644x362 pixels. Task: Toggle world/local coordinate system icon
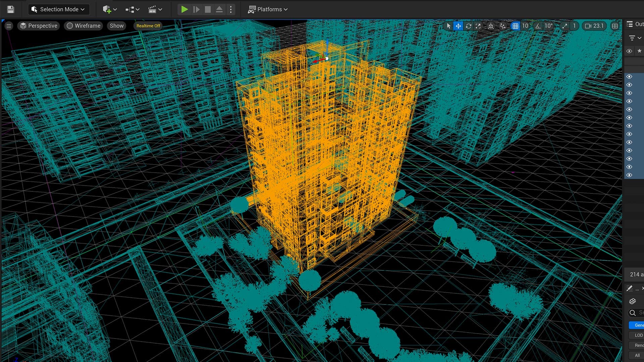click(491, 26)
